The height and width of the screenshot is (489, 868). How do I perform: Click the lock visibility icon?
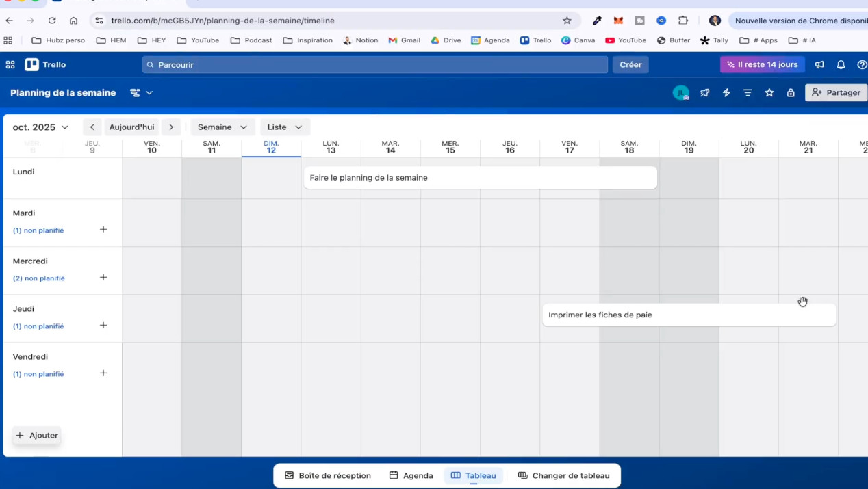(791, 93)
